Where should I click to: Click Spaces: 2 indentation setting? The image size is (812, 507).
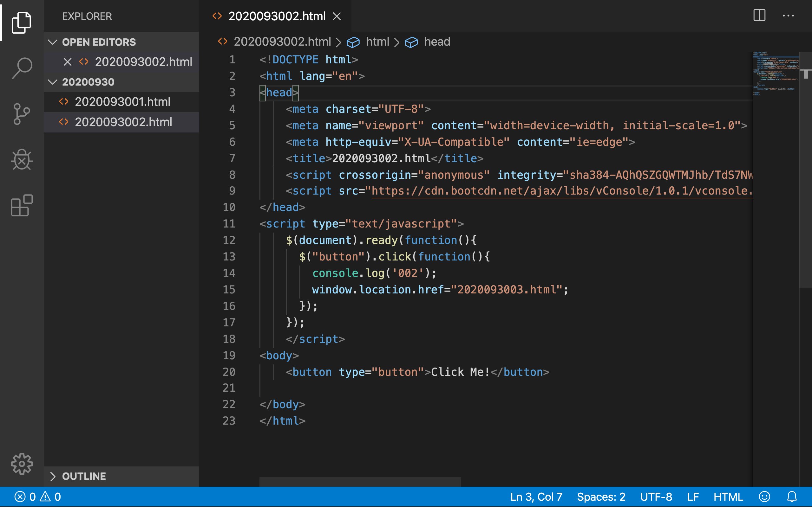click(601, 497)
